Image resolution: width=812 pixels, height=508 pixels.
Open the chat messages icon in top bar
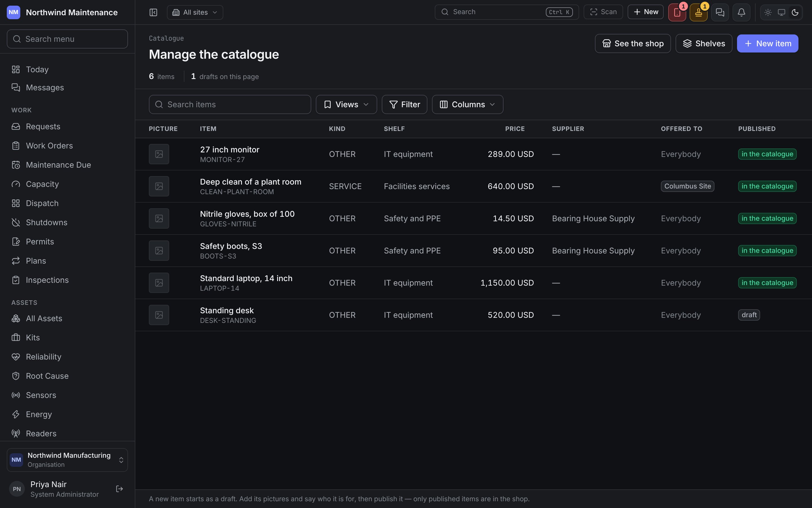720,12
